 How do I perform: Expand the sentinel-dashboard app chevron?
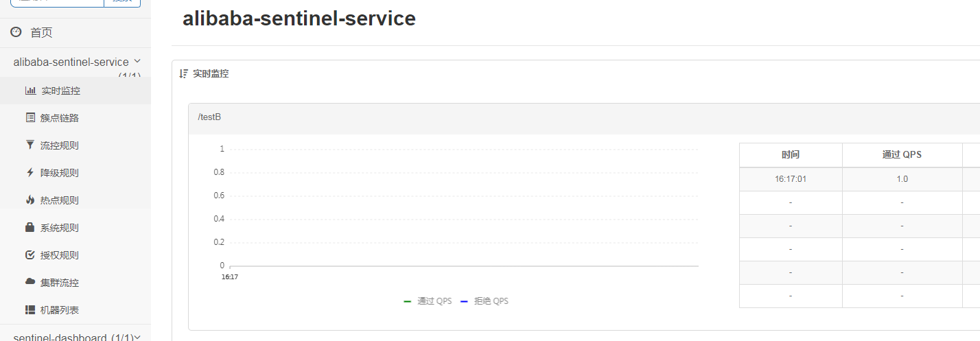click(137, 337)
